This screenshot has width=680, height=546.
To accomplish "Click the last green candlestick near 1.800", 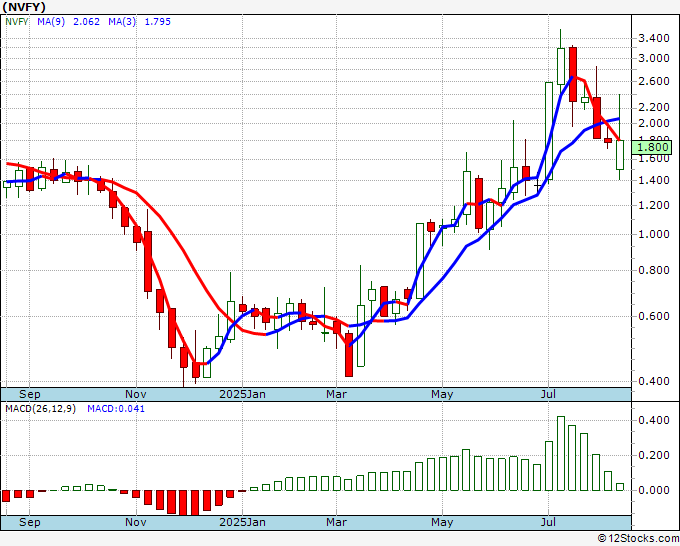I will point(620,155).
